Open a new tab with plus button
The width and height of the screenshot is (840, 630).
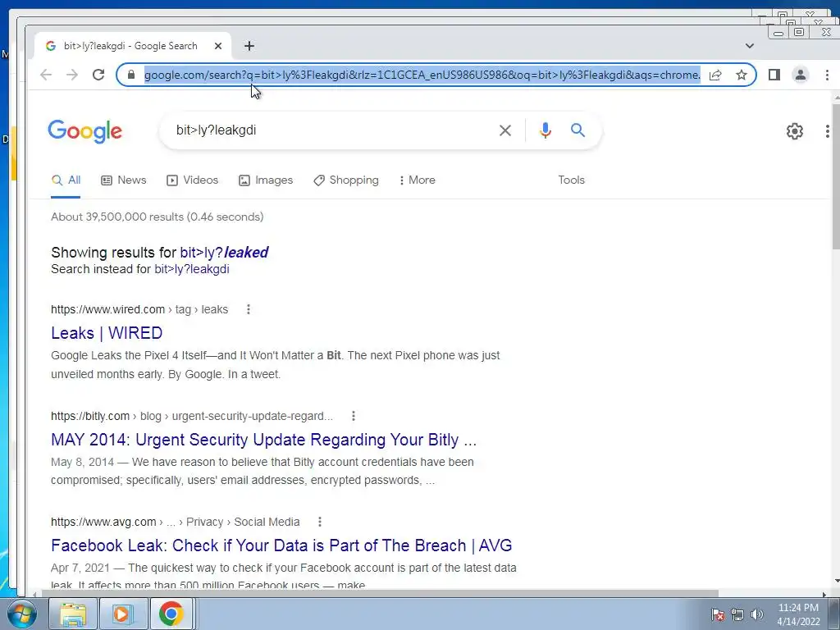pos(249,46)
